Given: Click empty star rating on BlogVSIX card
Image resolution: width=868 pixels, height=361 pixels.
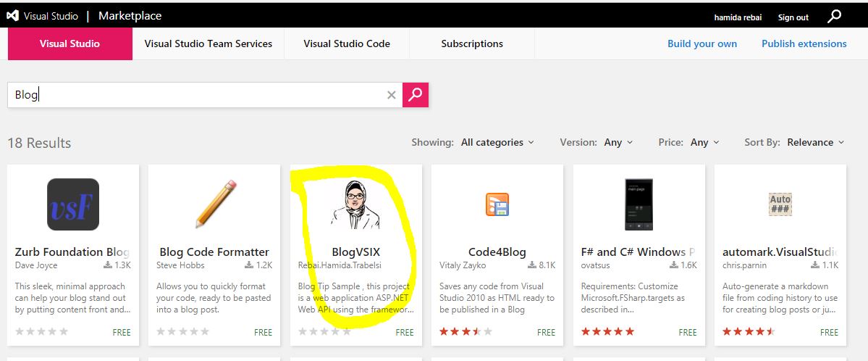Looking at the screenshot, I should coord(324,331).
